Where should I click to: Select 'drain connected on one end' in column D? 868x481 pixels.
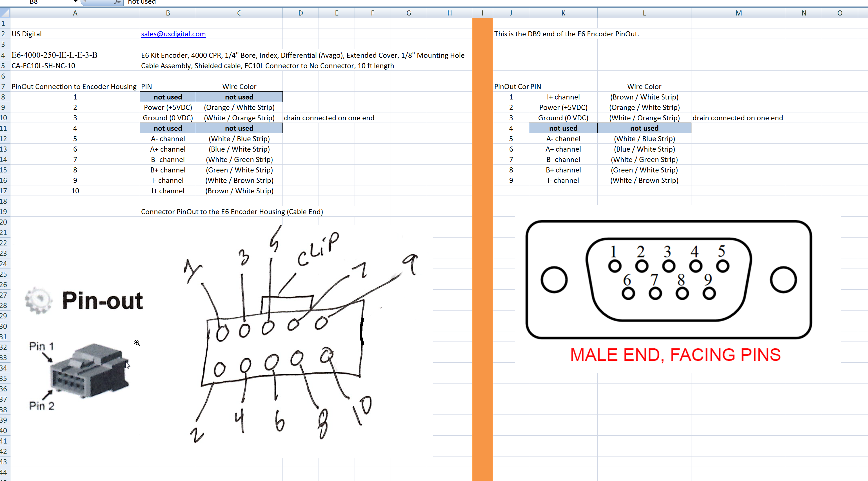329,118
